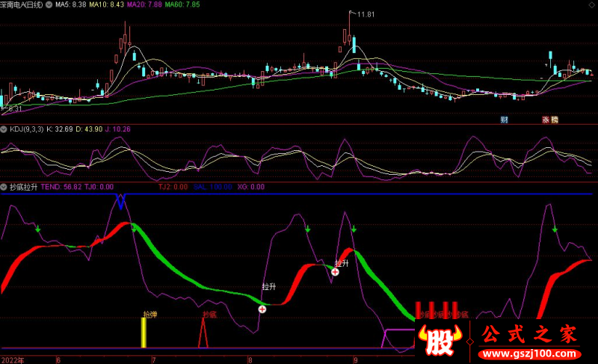Image resolution: width=598 pixels, height=364 pixels.
Task: Open the KDJ indicator dropdown circle
Action: coord(4,129)
